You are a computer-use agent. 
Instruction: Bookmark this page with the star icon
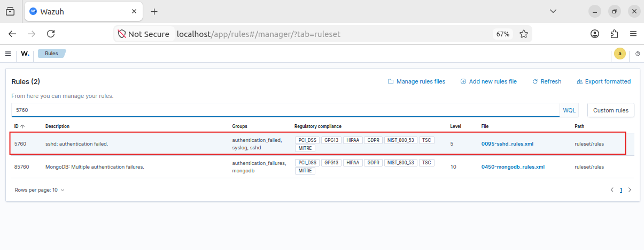(524, 34)
